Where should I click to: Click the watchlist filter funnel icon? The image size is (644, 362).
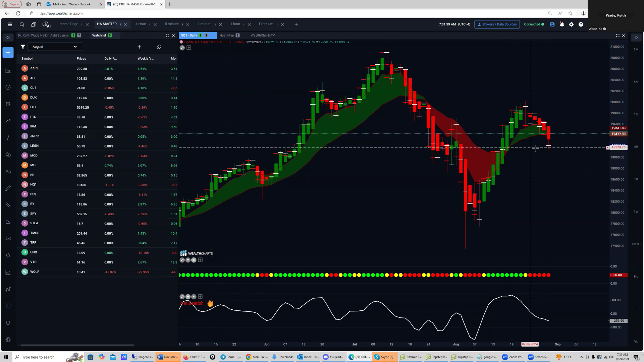tap(23, 47)
